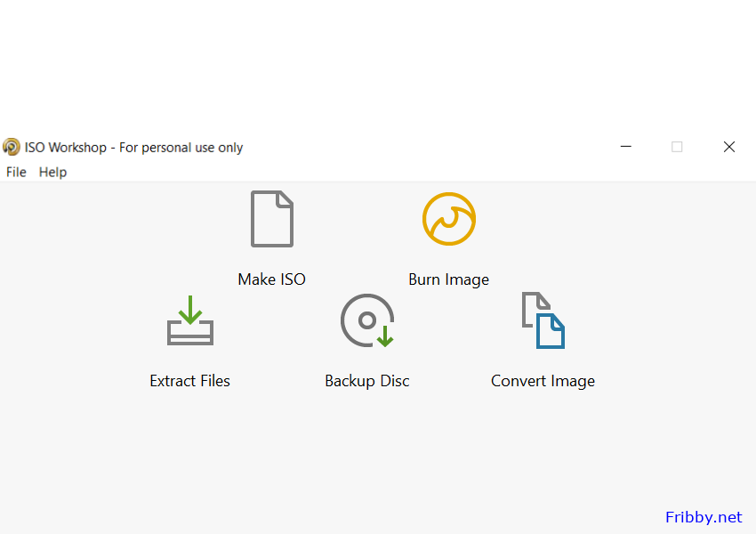Open Burn Image via the orange disc icon
This screenshot has height=534, width=756.
click(x=449, y=219)
